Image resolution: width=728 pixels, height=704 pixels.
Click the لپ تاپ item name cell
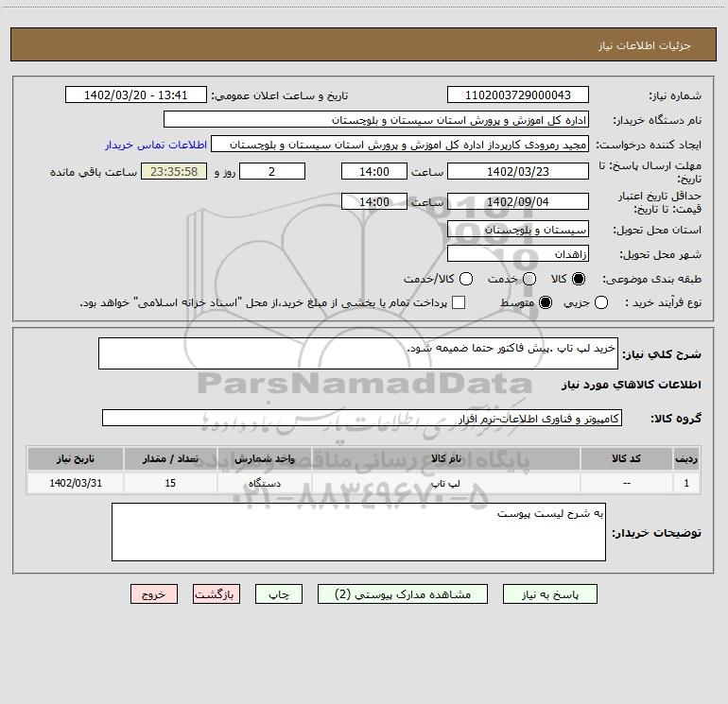pyautogui.click(x=445, y=483)
